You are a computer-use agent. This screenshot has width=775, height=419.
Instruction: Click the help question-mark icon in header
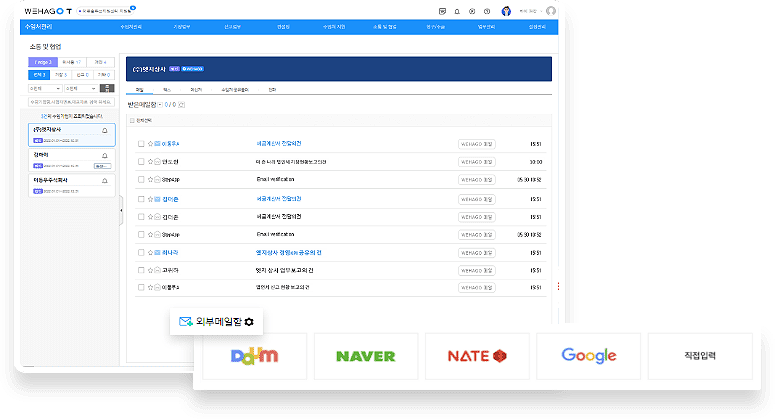coord(487,11)
